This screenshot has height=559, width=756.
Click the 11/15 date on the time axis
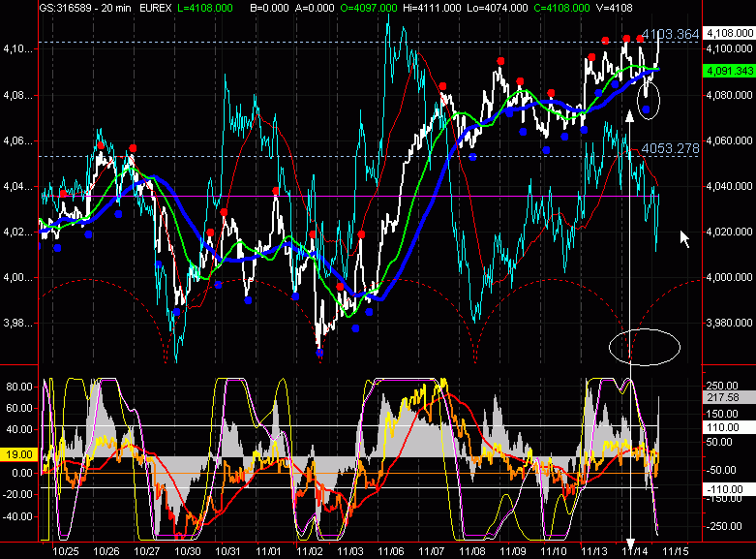(675, 551)
